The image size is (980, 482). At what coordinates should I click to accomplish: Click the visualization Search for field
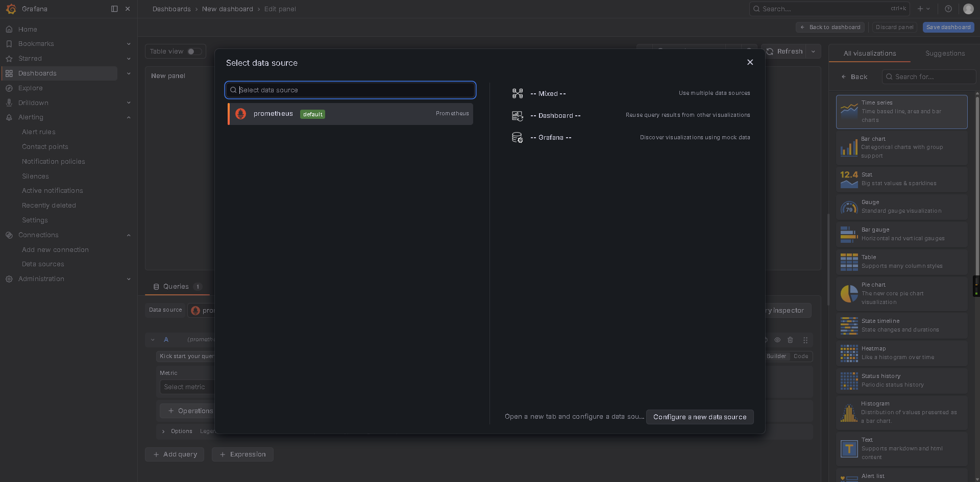click(928, 77)
